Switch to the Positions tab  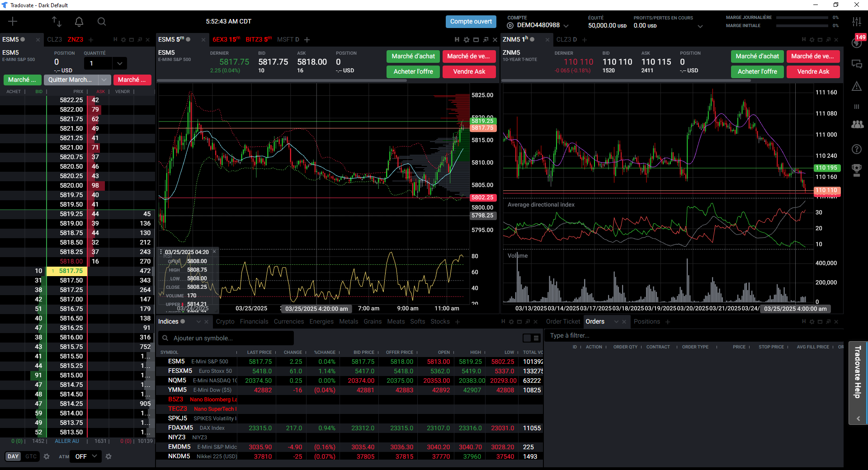(646, 322)
